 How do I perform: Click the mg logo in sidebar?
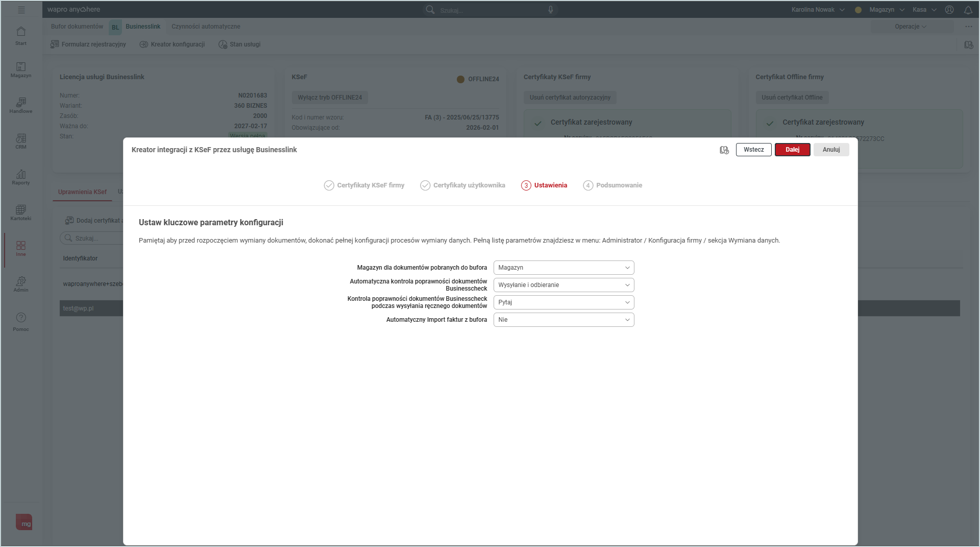[x=24, y=522]
